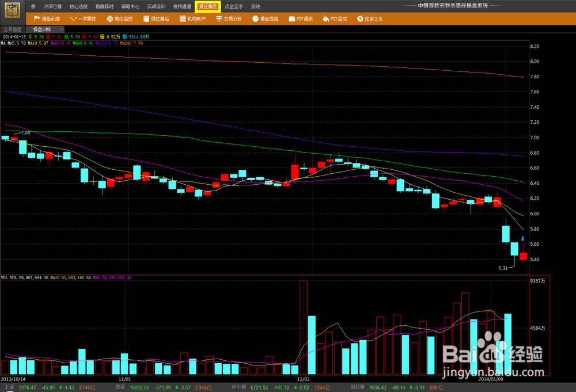Open the 稳赢择时 menu

[x=104, y=6]
